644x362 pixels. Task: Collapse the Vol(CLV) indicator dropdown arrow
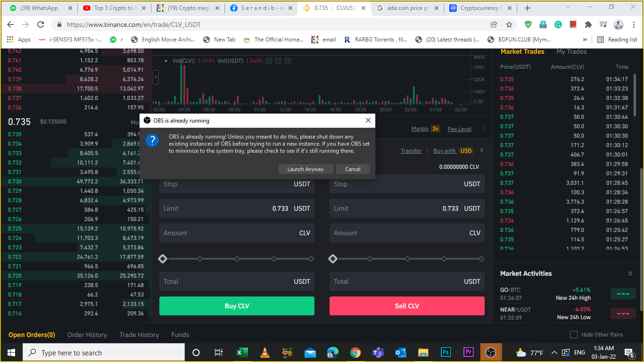(166, 61)
